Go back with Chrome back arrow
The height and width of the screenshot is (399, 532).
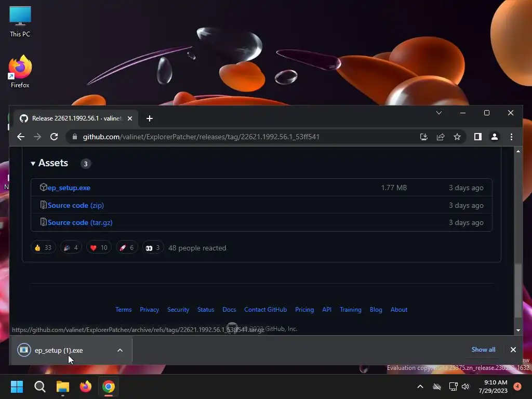[x=21, y=137]
